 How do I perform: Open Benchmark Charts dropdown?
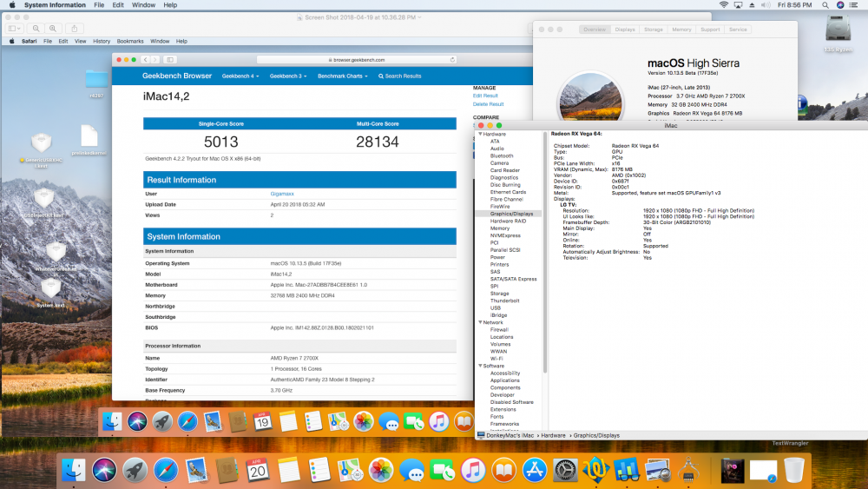tap(342, 76)
